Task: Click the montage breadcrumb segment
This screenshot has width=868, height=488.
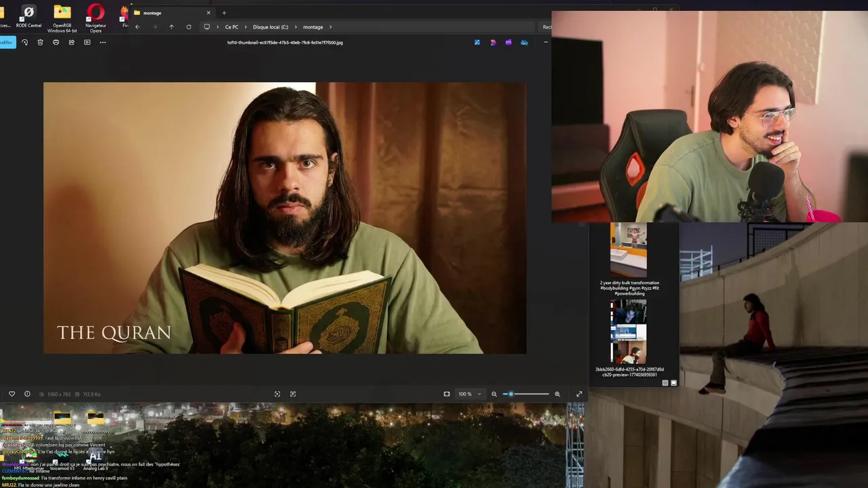Action: tap(313, 27)
